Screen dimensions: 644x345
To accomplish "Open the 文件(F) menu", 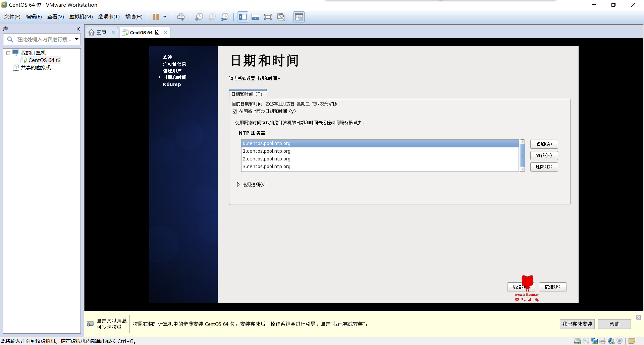I will pos(12,17).
